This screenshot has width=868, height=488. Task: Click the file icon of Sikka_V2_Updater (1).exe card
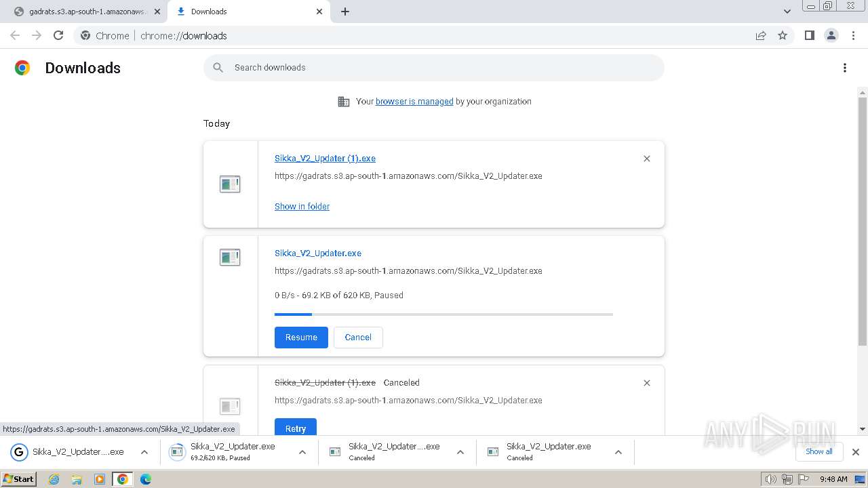(x=230, y=184)
